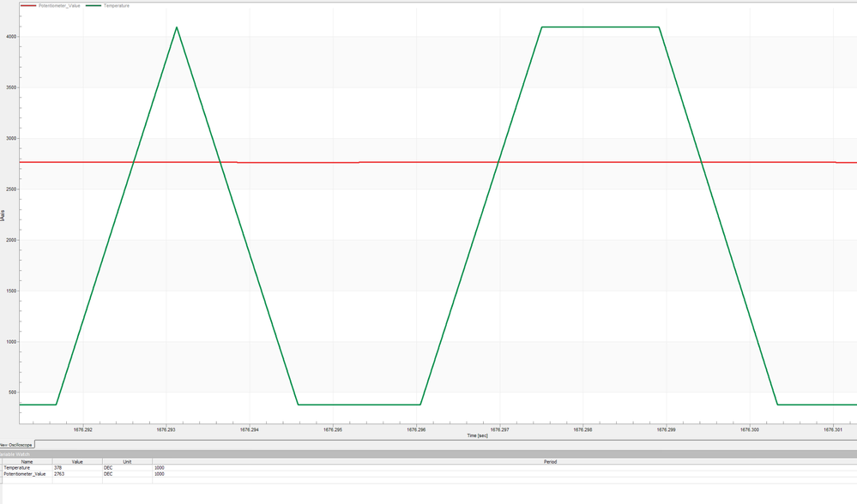Click the 1676.301 time axis tick label
Image resolution: width=857 pixels, height=504 pixels.
pos(833,429)
